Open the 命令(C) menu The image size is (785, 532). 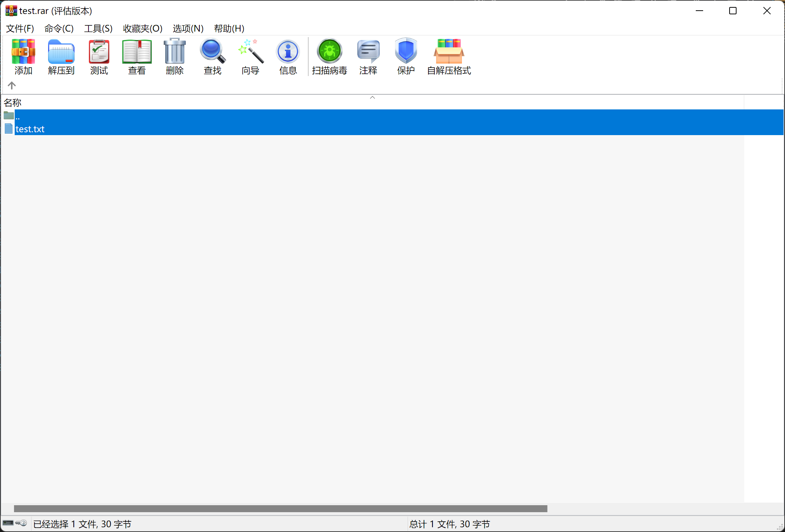tap(59, 28)
